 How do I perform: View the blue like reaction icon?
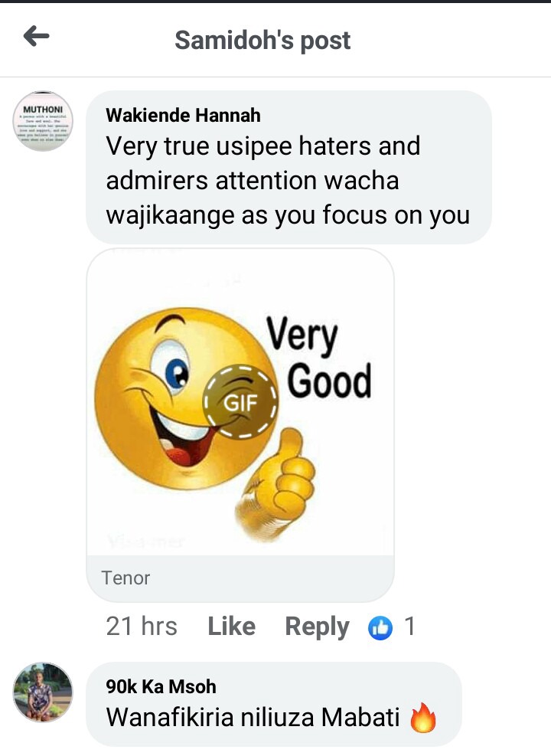[x=380, y=627]
